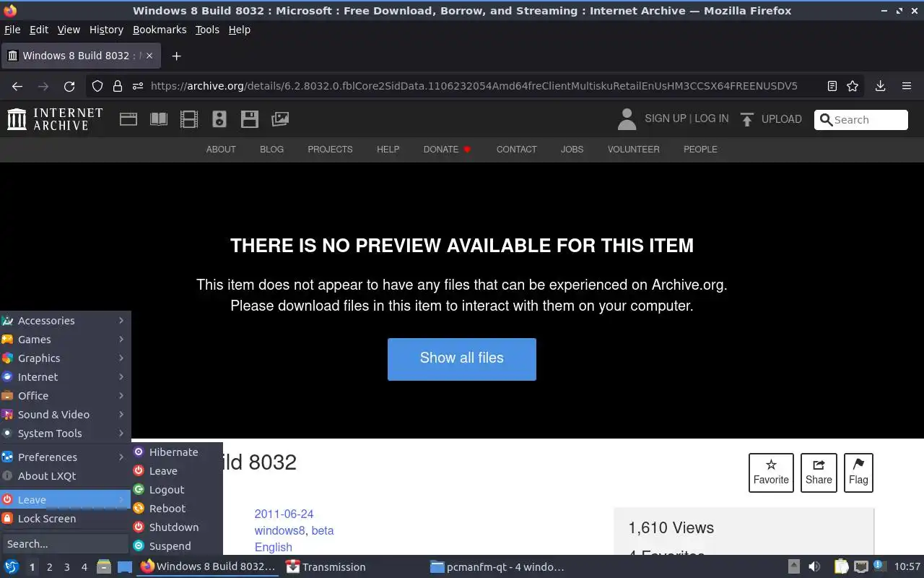Click the Show all files button
This screenshot has height=578, width=924.
pos(462,359)
